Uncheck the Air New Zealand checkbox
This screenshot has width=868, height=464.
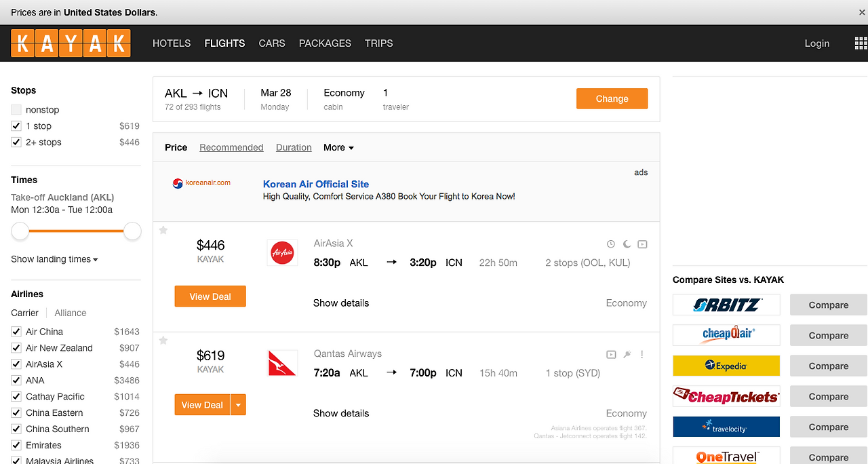[16, 348]
